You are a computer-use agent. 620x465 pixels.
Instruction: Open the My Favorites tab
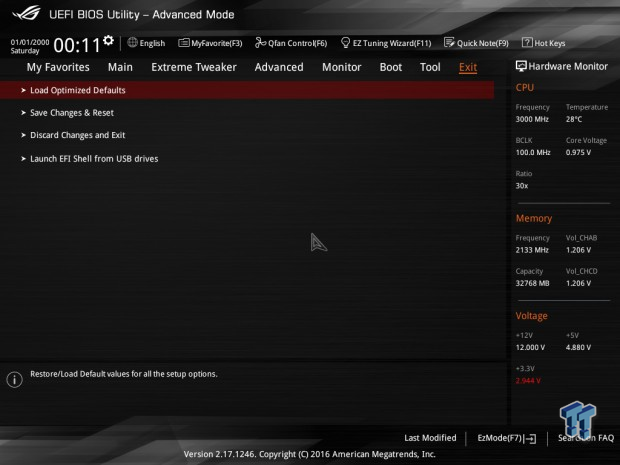click(58, 67)
